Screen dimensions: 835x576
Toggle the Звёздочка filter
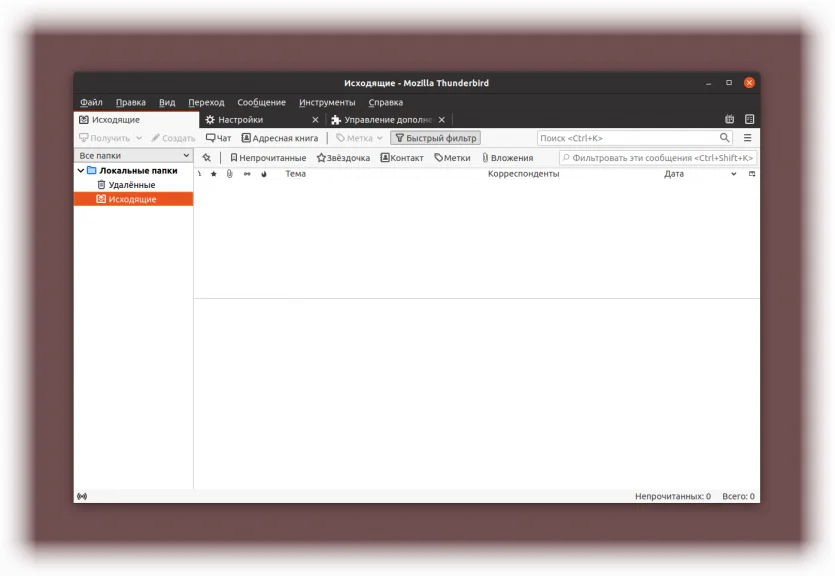343,158
